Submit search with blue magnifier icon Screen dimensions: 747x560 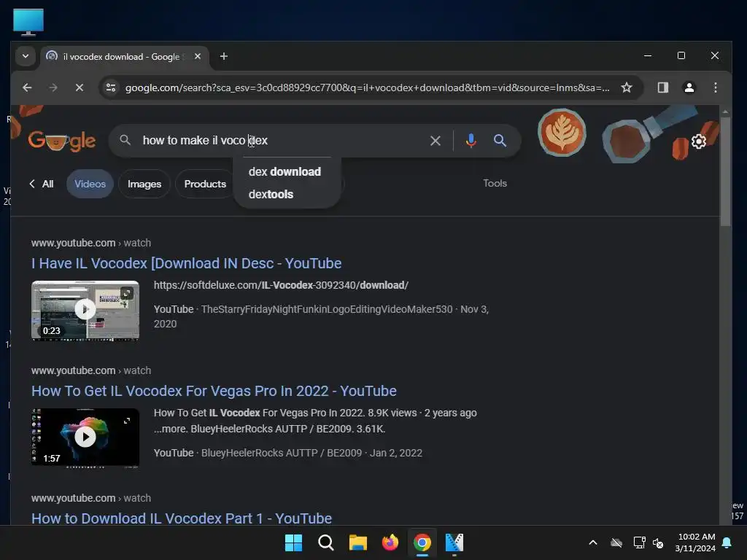500,141
